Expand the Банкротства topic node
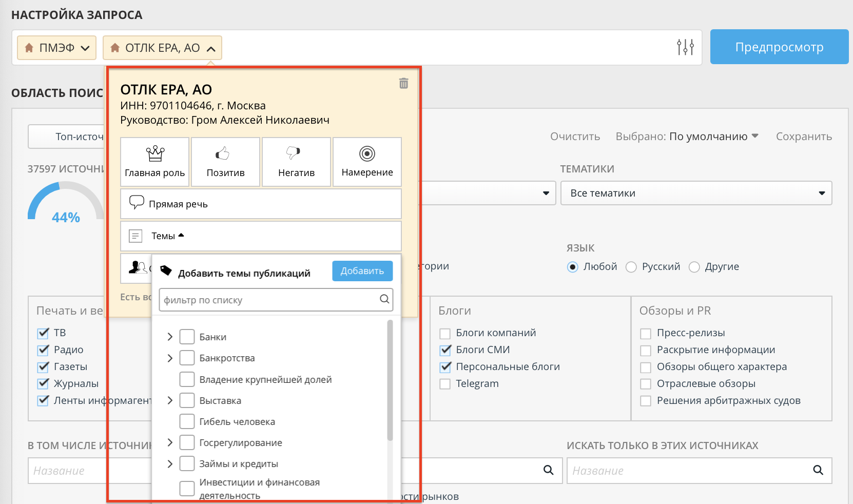853x504 pixels. click(170, 358)
